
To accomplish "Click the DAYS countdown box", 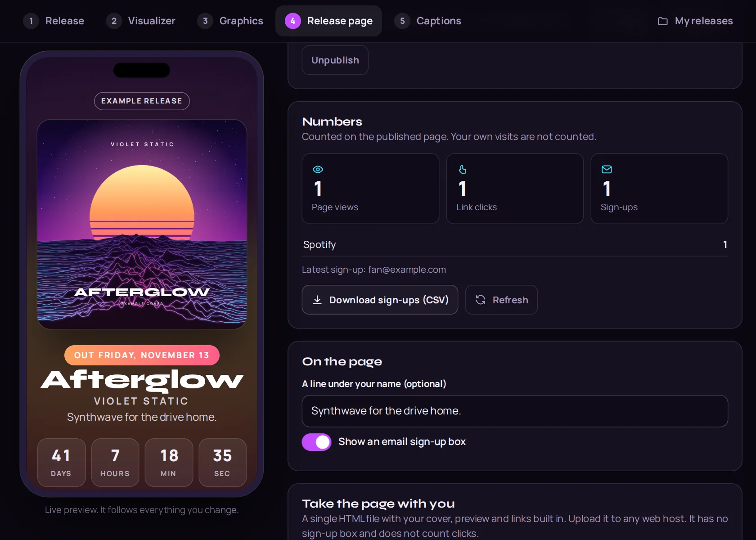I will [61, 463].
